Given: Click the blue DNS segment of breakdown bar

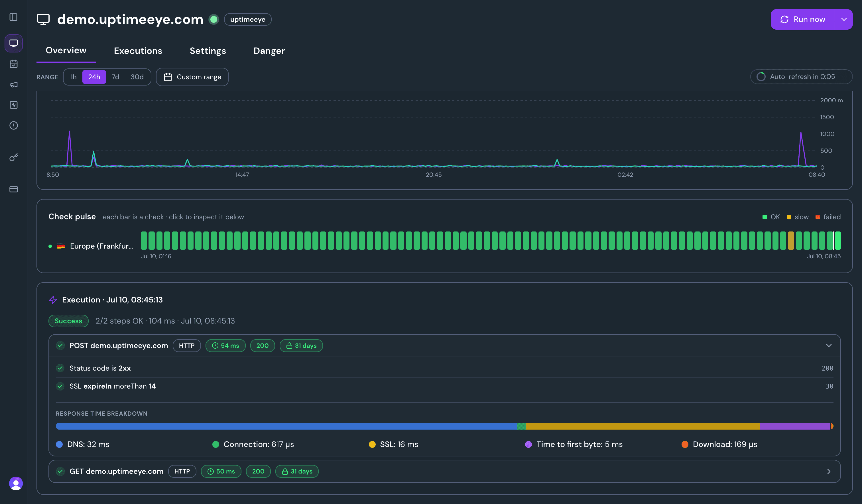Looking at the screenshot, I should coord(286,426).
